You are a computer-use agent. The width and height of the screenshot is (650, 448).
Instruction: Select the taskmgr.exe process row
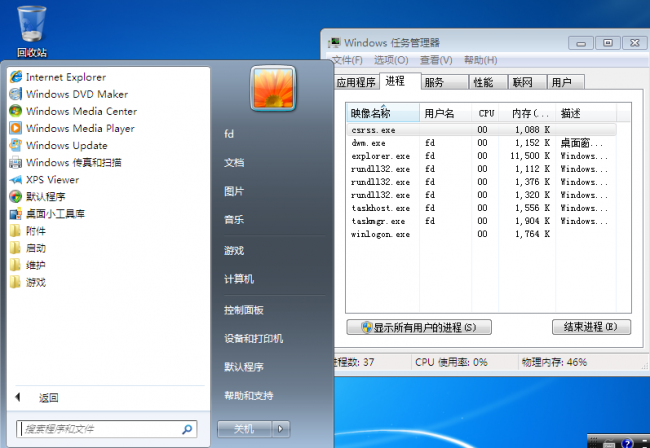point(482,221)
